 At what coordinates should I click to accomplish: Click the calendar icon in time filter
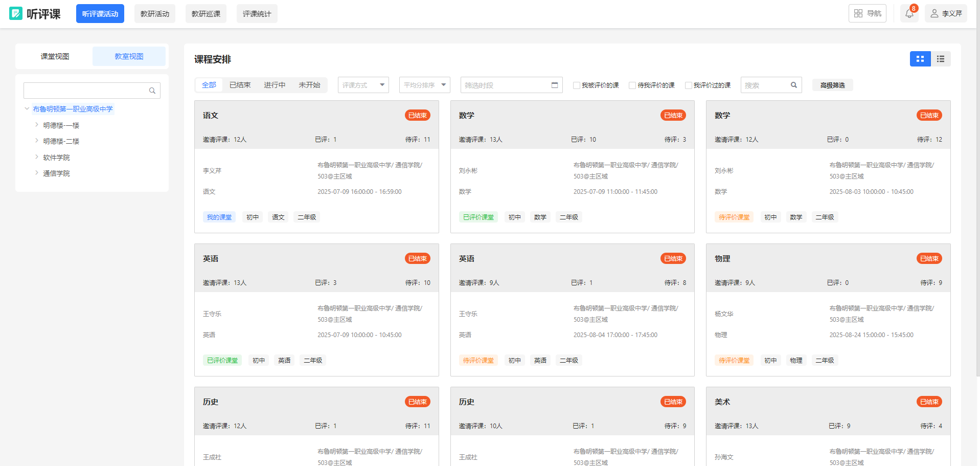point(555,85)
